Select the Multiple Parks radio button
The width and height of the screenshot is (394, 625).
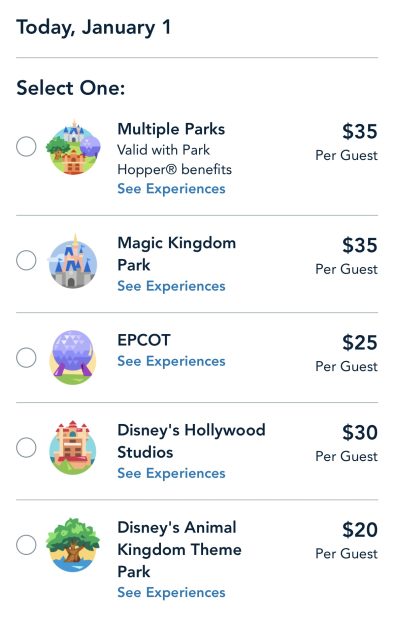point(26,147)
